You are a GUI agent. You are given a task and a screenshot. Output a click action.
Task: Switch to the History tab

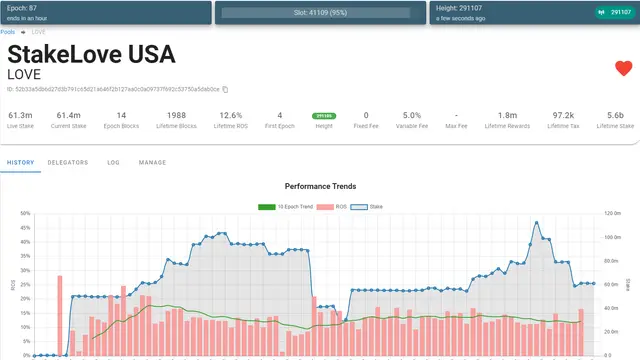tap(20, 162)
